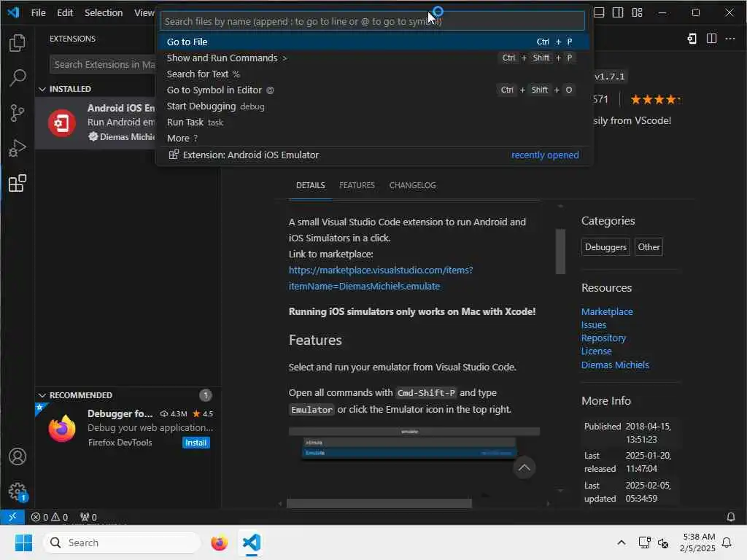Switch to the FEATURES tab

(357, 185)
